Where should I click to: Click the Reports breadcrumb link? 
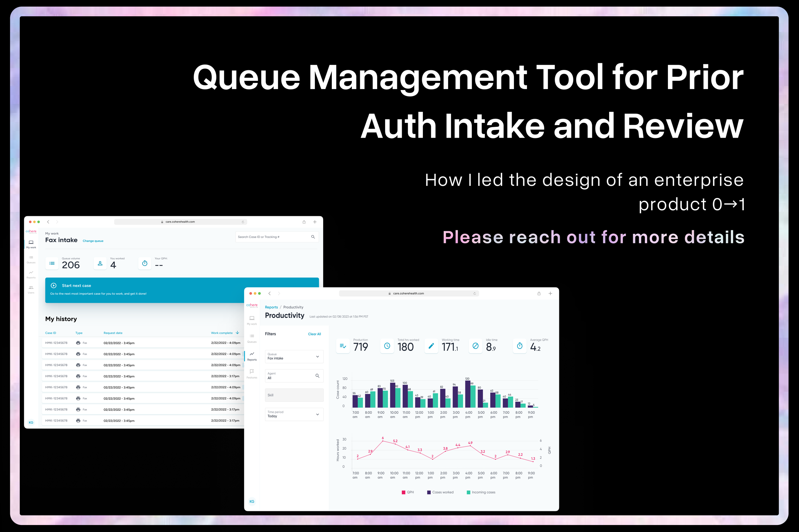pyautogui.click(x=271, y=307)
